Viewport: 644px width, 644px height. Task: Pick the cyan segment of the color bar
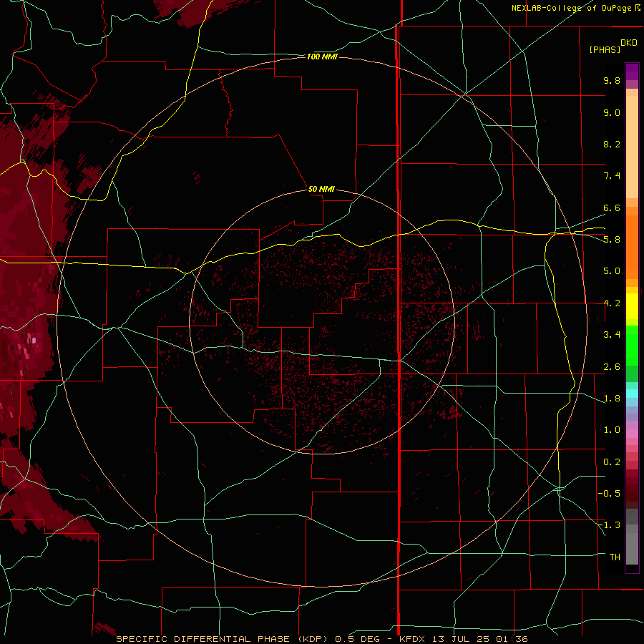(x=632, y=394)
